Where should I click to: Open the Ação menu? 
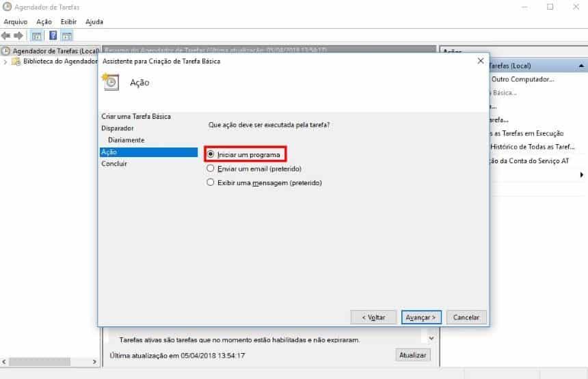(x=44, y=22)
